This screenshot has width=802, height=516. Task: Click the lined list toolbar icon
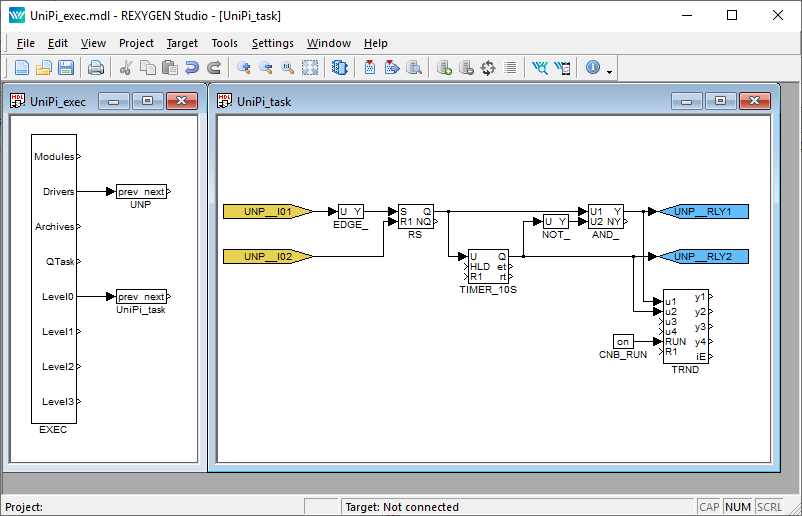pyautogui.click(x=510, y=68)
